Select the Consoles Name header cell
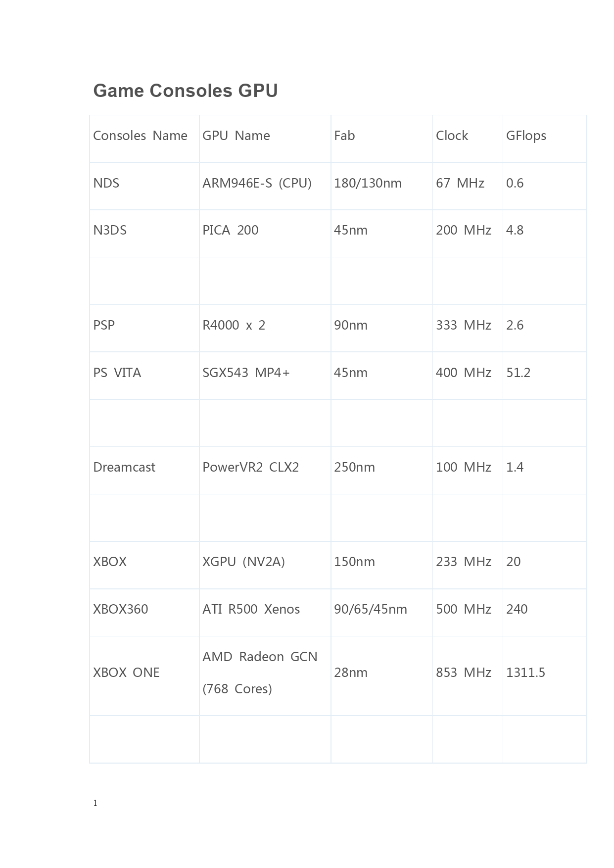Screen dimensions: 614x868 click(x=144, y=139)
